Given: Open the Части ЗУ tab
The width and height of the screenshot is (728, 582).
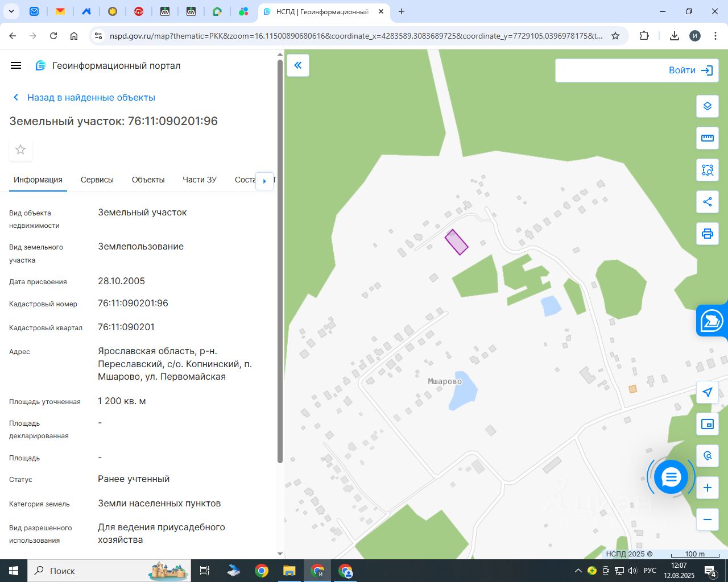Looking at the screenshot, I should [199, 180].
